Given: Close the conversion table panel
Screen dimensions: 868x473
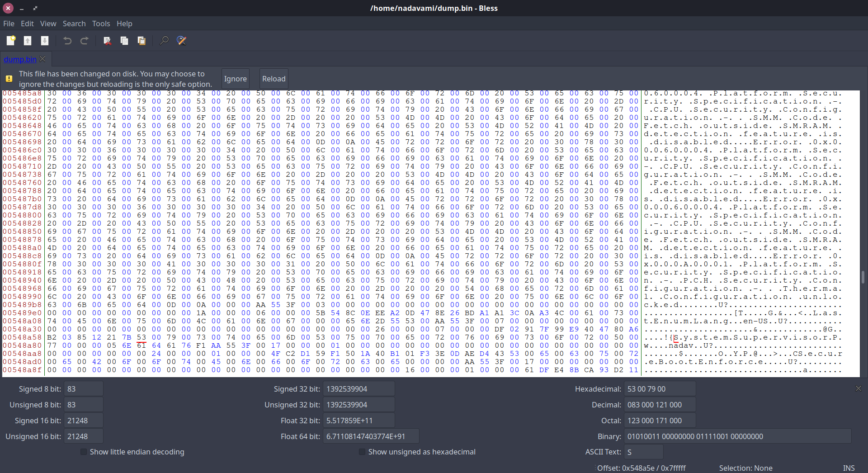Looking at the screenshot, I should [858, 388].
